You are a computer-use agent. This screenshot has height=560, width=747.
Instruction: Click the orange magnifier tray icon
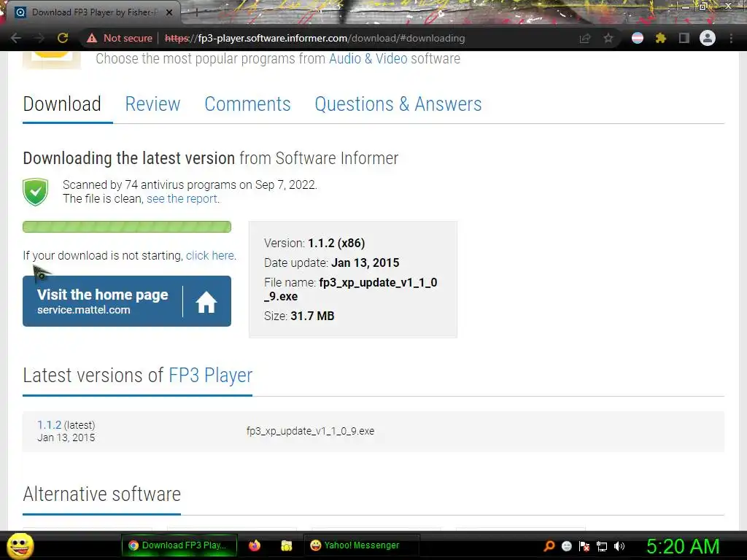(549, 545)
